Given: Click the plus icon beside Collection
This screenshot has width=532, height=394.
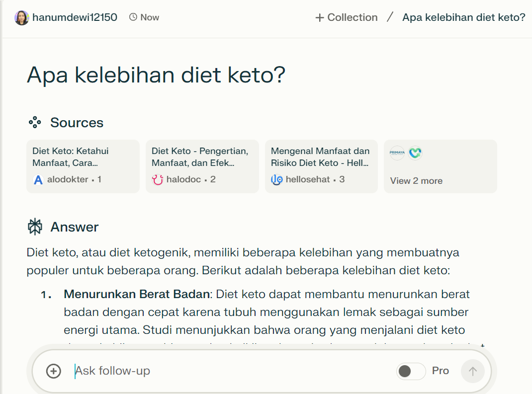Looking at the screenshot, I should (320, 18).
